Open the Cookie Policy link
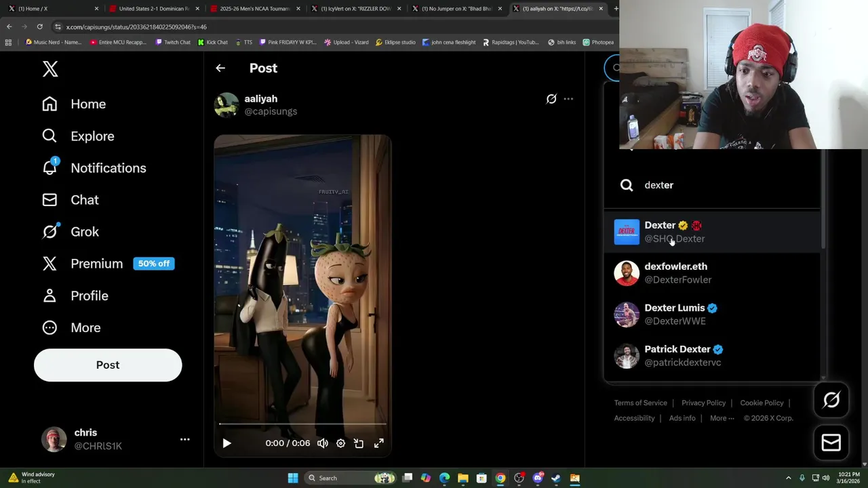The image size is (868, 488). (762, 403)
